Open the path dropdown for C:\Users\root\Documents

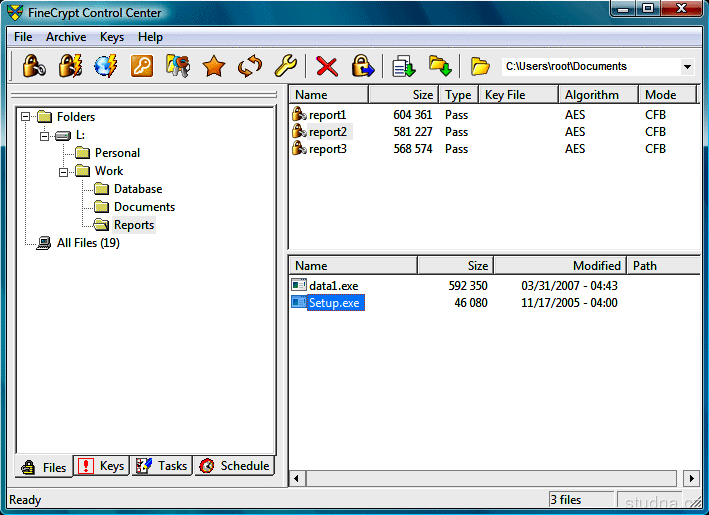[687, 67]
